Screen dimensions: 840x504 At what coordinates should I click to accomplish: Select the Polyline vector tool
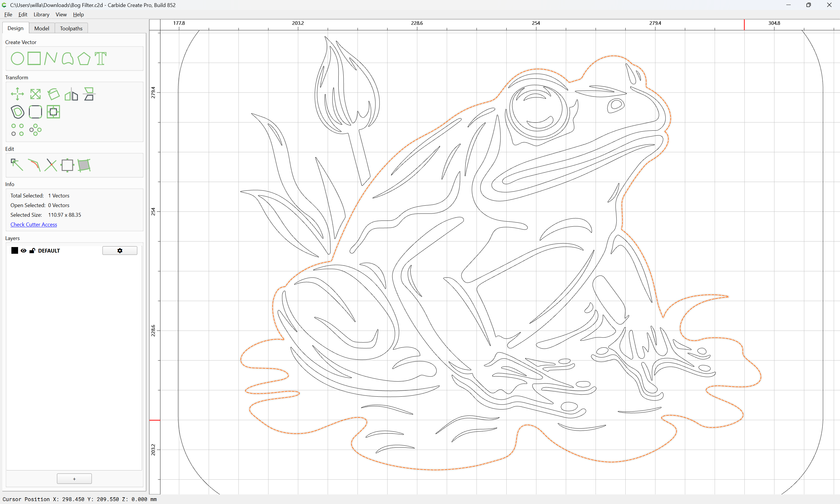click(50, 58)
